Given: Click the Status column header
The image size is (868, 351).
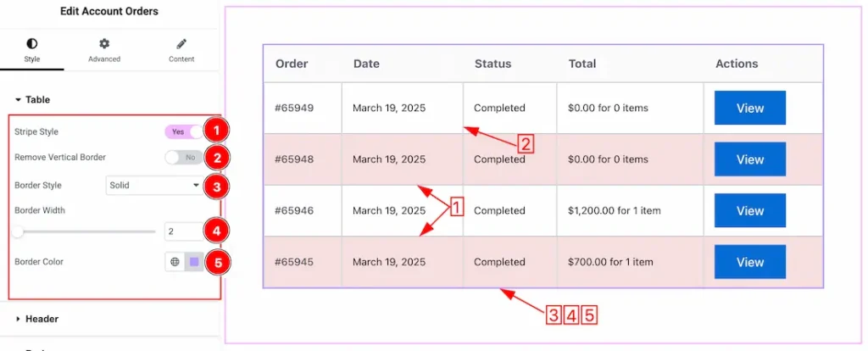Looking at the screenshot, I should tap(492, 64).
